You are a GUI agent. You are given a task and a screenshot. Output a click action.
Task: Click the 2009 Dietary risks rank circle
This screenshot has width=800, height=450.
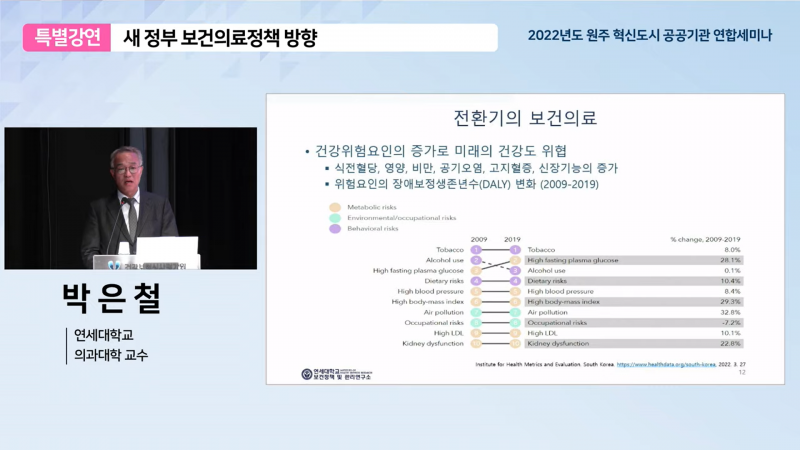(476, 281)
